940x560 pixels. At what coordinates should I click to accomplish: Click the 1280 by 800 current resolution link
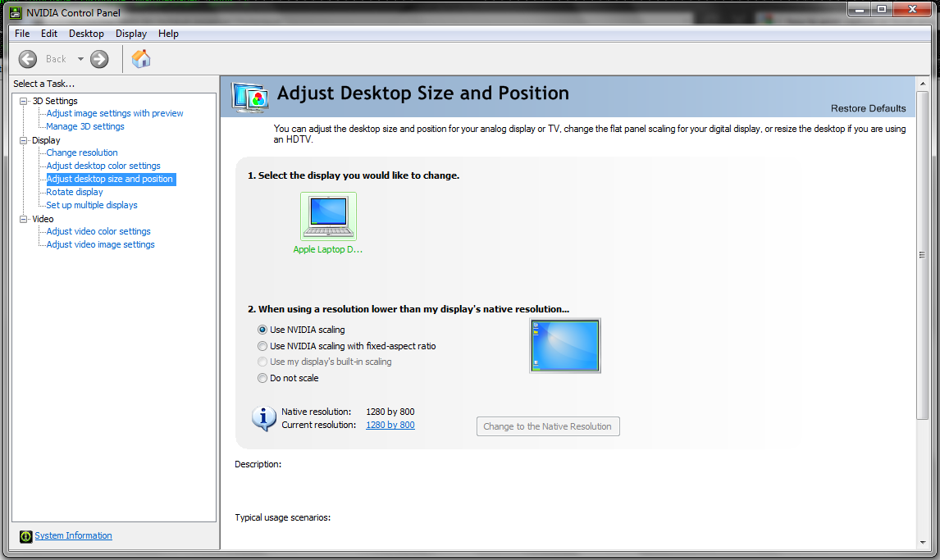(x=390, y=425)
